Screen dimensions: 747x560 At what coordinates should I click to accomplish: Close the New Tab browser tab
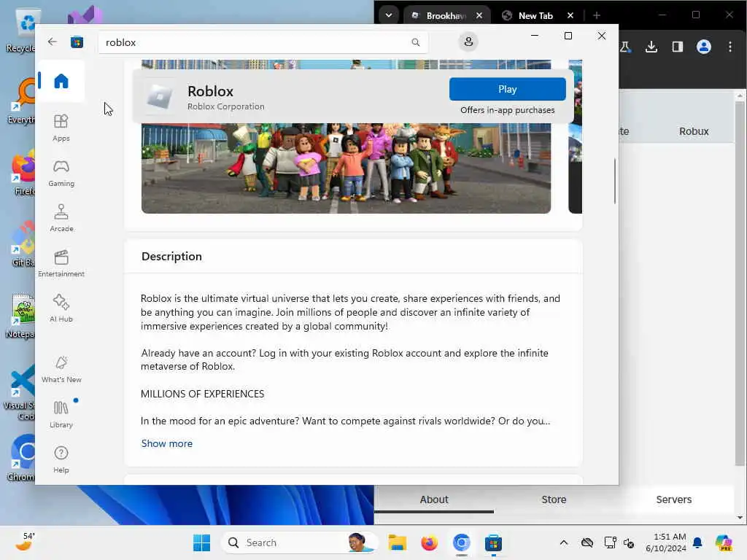point(570,16)
